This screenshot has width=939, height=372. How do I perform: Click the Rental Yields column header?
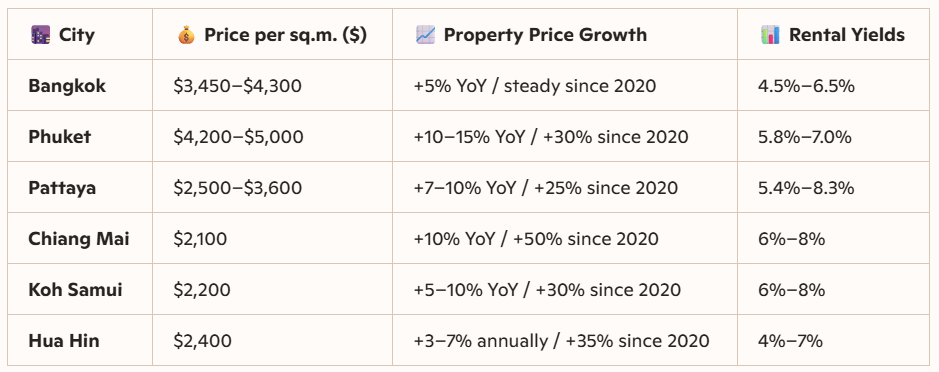tap(847, 35)
